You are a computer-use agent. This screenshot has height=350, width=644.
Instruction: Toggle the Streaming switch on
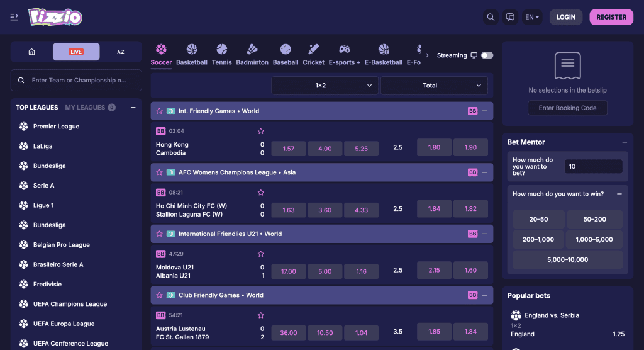click(x=487, y=55)
